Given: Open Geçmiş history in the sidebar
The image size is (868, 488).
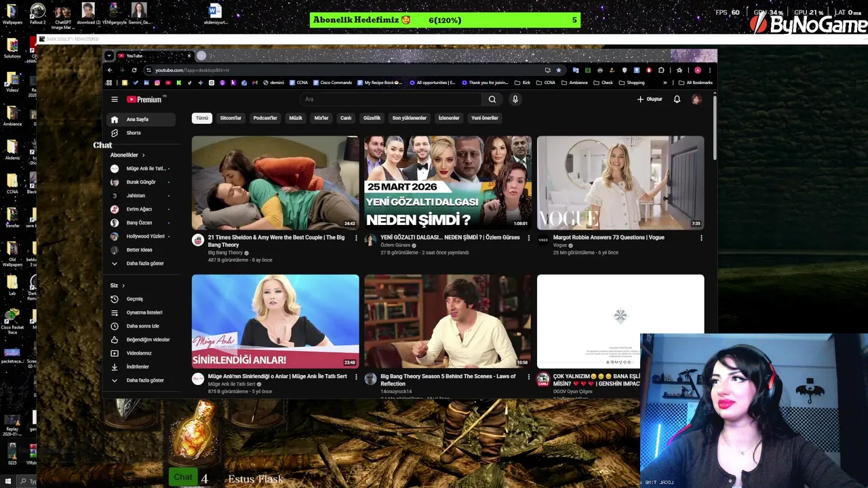Looking at the screenshot, I should point(141,299).
